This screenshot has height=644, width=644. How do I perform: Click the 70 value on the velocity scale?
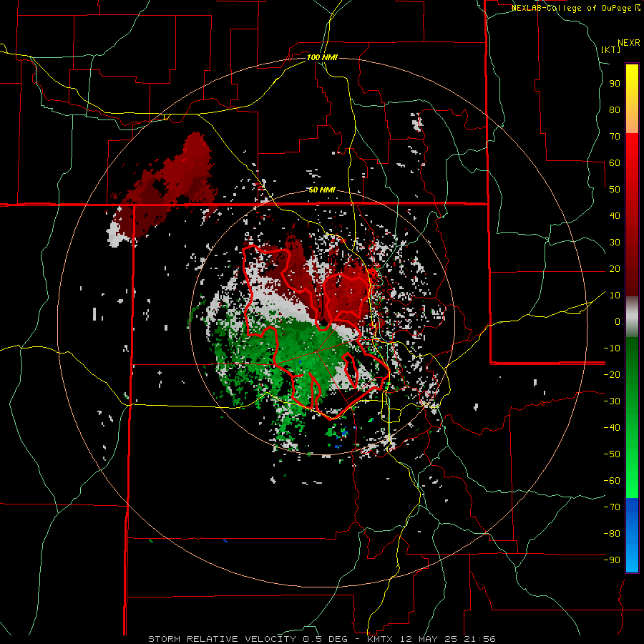[615, 137]
